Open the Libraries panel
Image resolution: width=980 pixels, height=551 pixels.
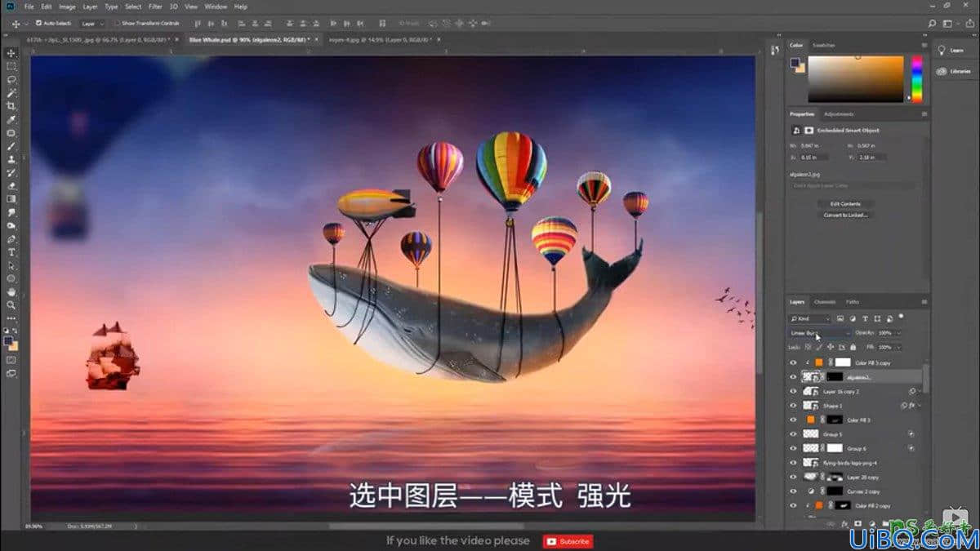coord(955,71)
